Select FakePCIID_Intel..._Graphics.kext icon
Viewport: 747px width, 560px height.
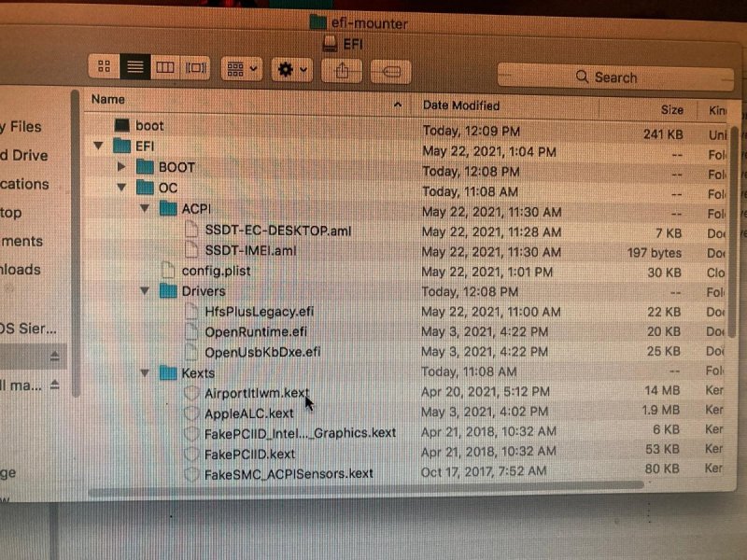click(x=191, y=433)
